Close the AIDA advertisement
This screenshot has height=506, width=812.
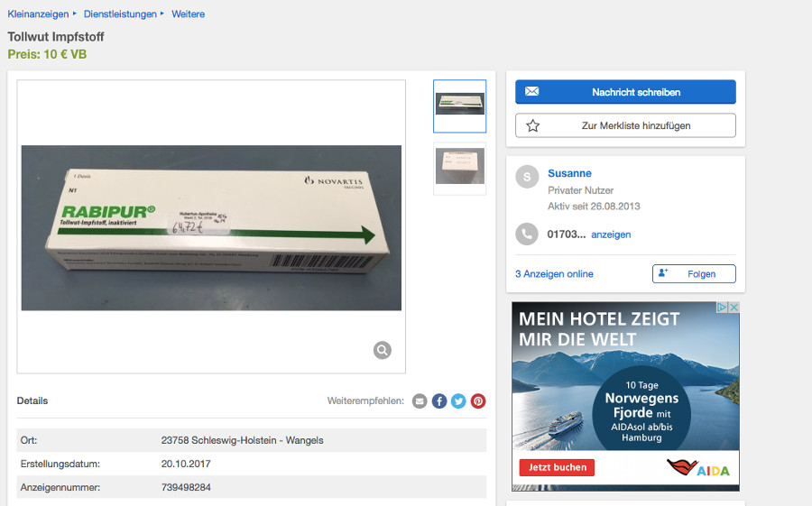734,308
